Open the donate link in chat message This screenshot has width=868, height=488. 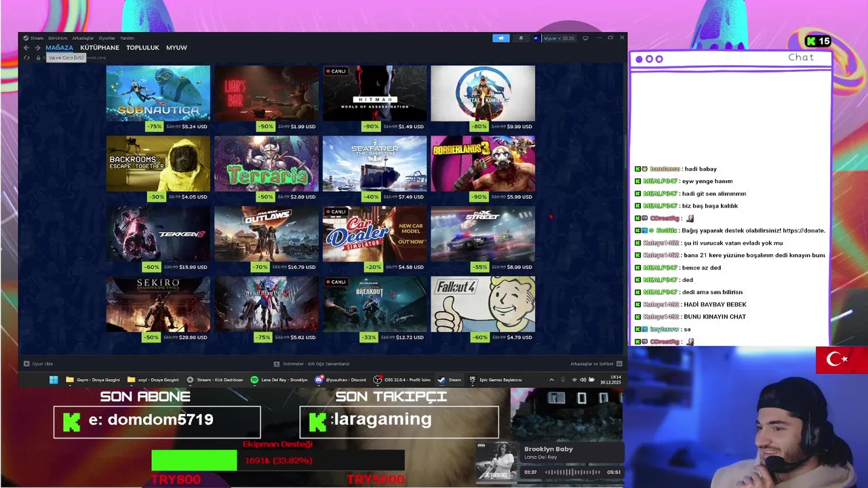pos(804,230)
